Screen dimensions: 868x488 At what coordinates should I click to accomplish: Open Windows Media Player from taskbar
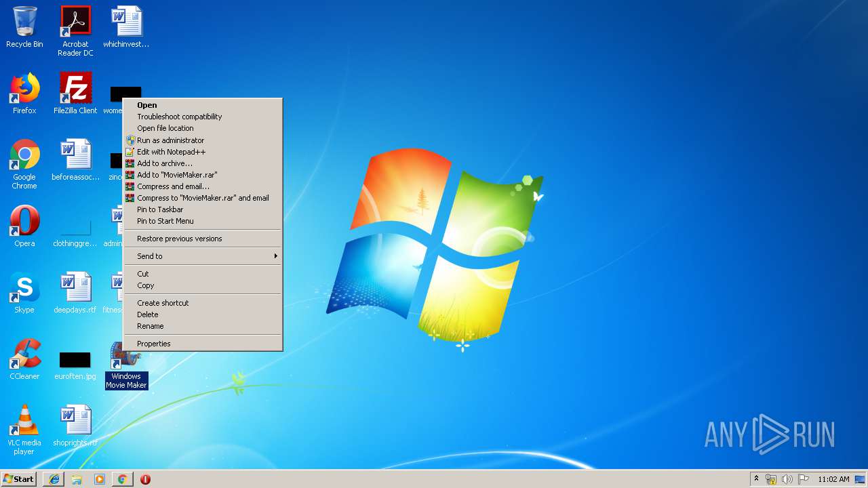[100, 479]
